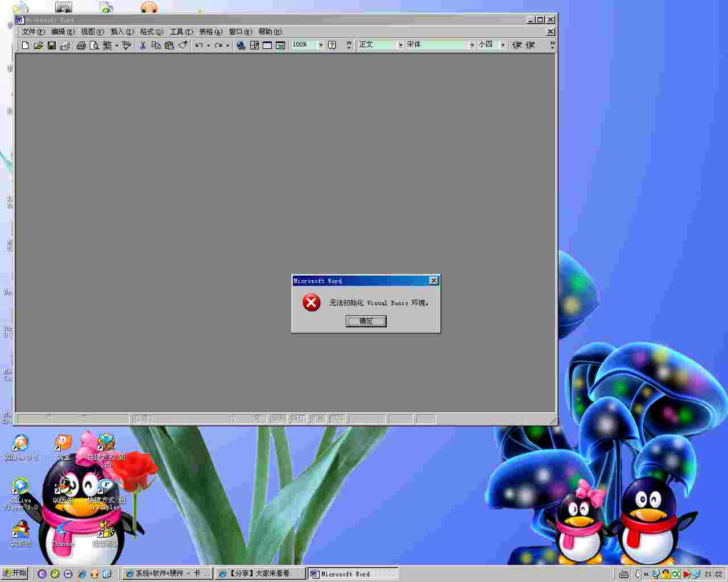Screen dimensions: 728x582
Task: Expand the Redo history dropdown arrow
Action: (227, 45)
